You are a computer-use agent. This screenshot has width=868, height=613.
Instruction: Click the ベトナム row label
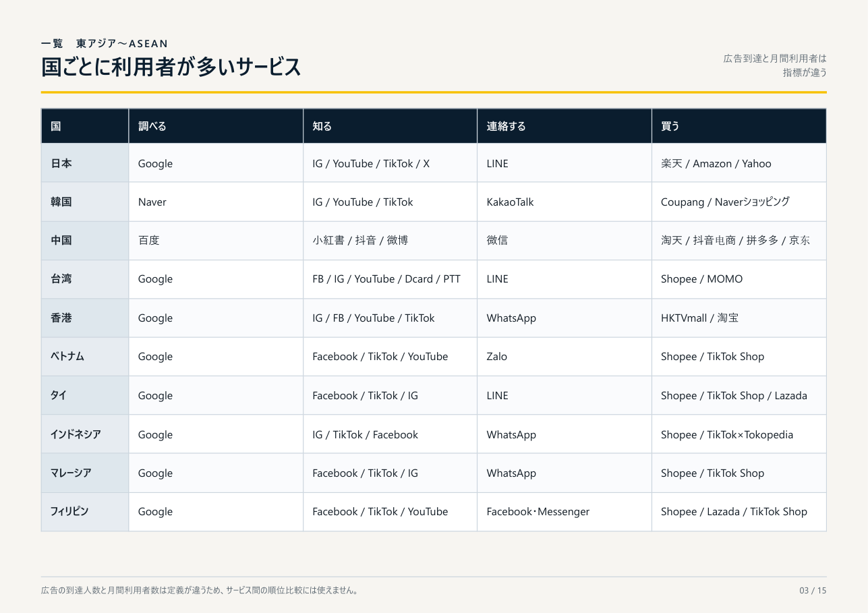coord(85,357)
